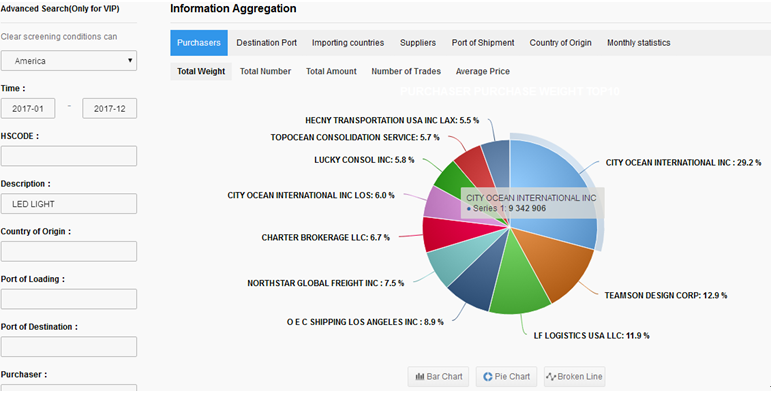Click the end time field 2017-12

(109, 109)
